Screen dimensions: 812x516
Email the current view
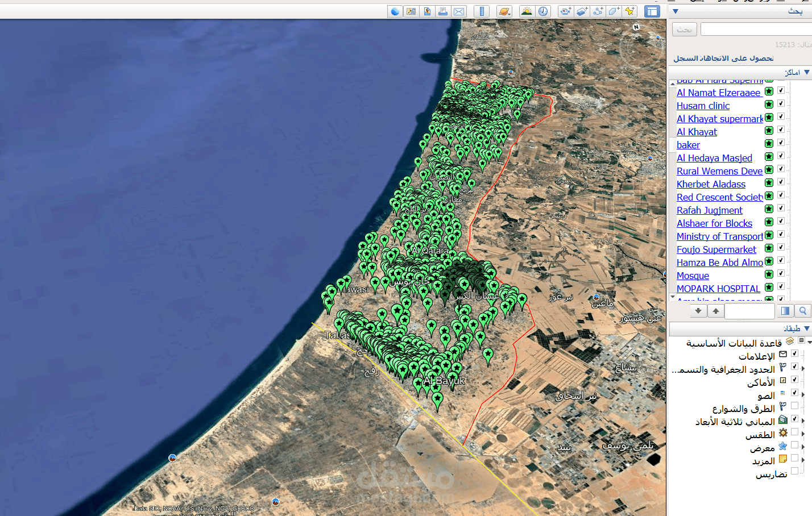459,11
